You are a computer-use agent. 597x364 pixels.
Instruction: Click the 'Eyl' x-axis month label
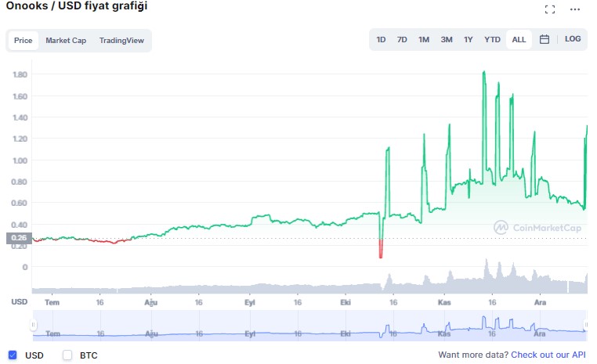tap(250, 302)
